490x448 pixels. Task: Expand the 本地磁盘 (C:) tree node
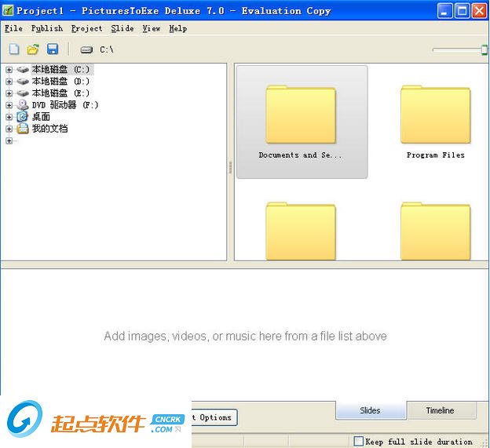click(x=9, y=70)
